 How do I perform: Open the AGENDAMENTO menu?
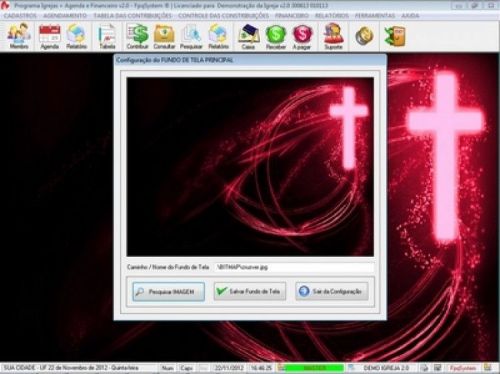point(65,16)
